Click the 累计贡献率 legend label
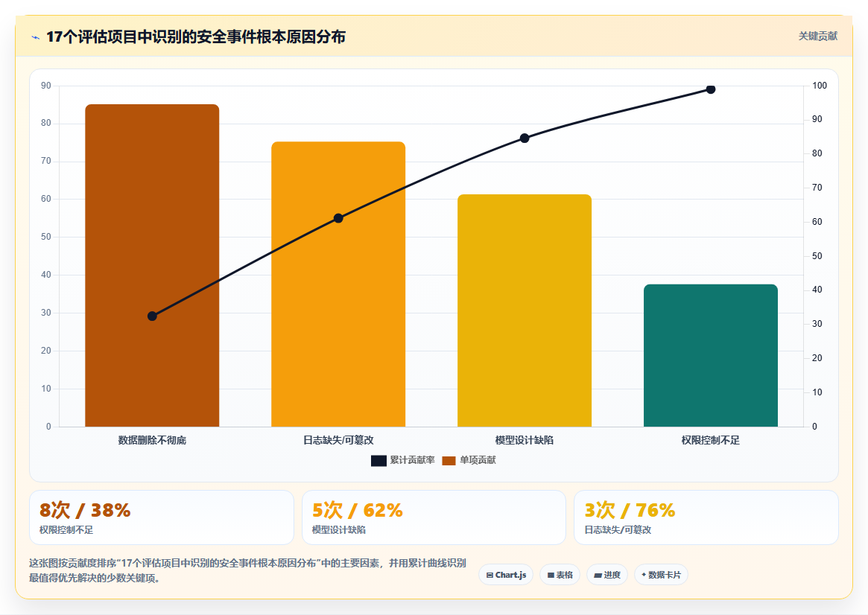Image resolution: width=868 pixels, height=615 pixels. click(413, 460)
